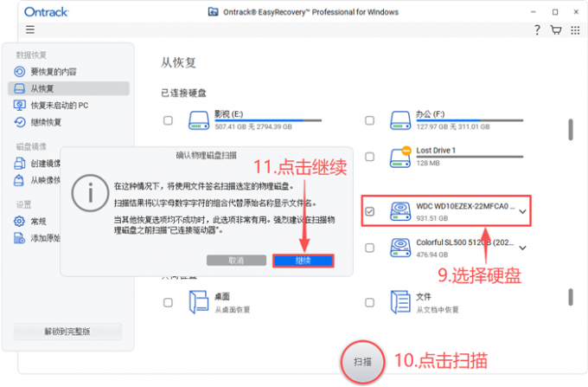Maximize the EasyRecovery window
Screen dimensions: 588x387
point(555,12)
